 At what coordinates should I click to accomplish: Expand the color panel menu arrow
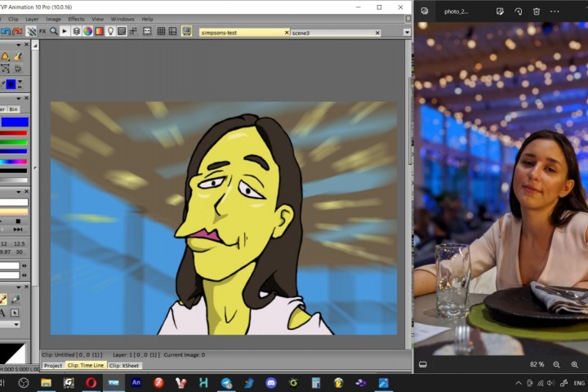pyautogui.click(x=18, y=98)
